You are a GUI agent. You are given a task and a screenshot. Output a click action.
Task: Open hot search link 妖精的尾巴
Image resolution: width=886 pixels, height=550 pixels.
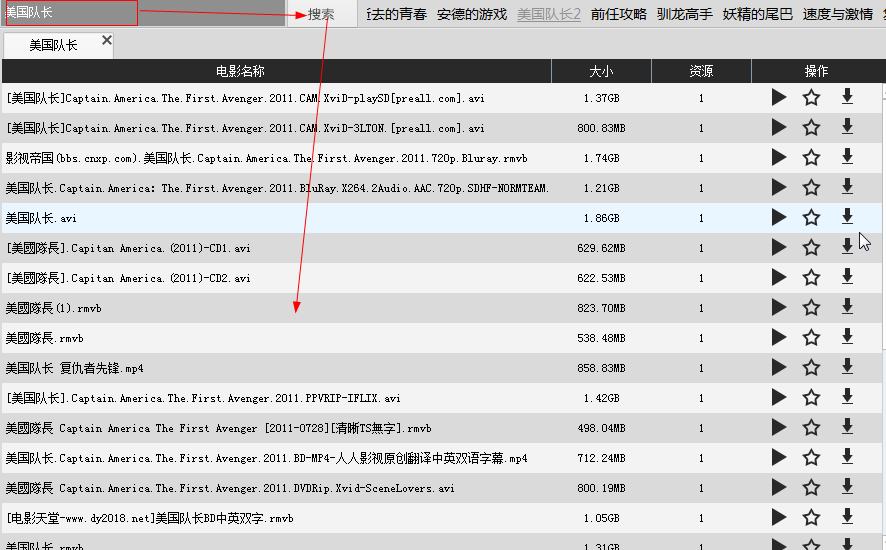[x=758, y=14]
